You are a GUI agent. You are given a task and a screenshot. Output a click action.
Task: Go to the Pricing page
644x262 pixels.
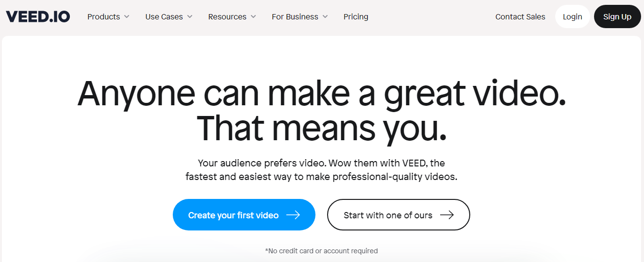[x=356, y=16]
